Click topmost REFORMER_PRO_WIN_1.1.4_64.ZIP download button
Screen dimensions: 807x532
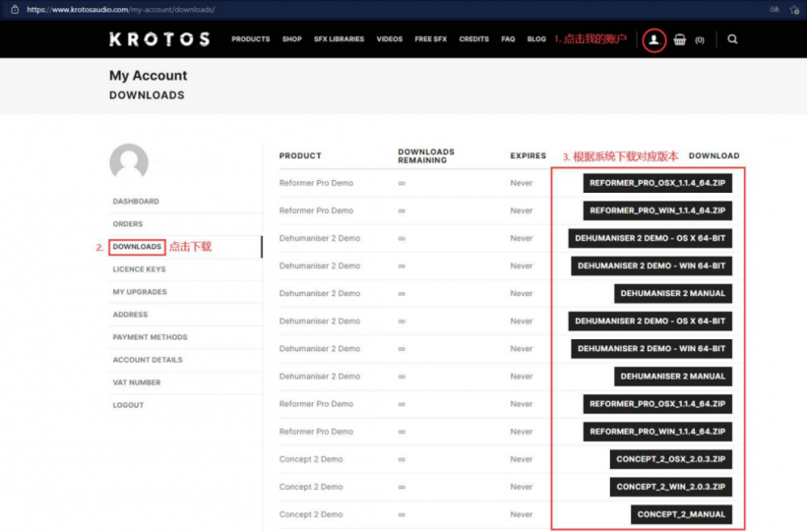657,210
